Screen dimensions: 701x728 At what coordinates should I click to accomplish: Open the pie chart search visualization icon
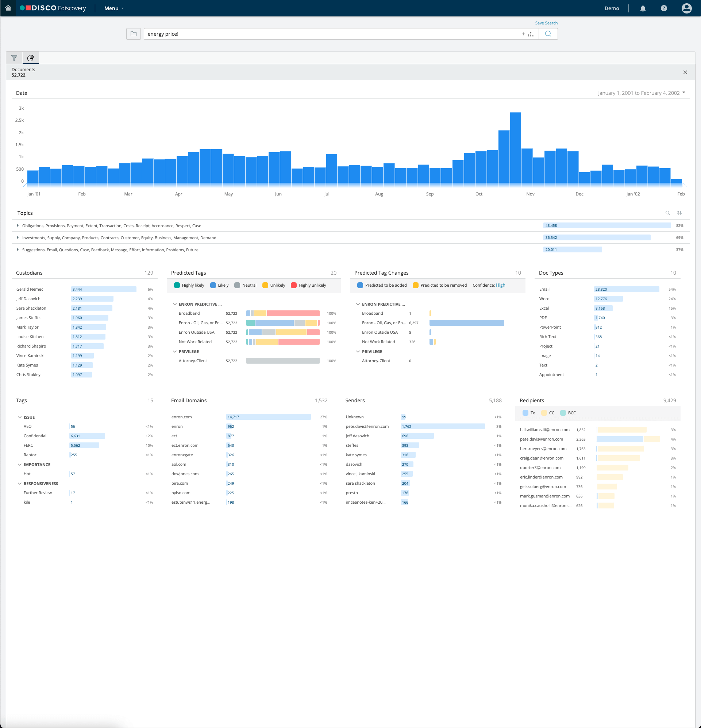tap(31, 58)
